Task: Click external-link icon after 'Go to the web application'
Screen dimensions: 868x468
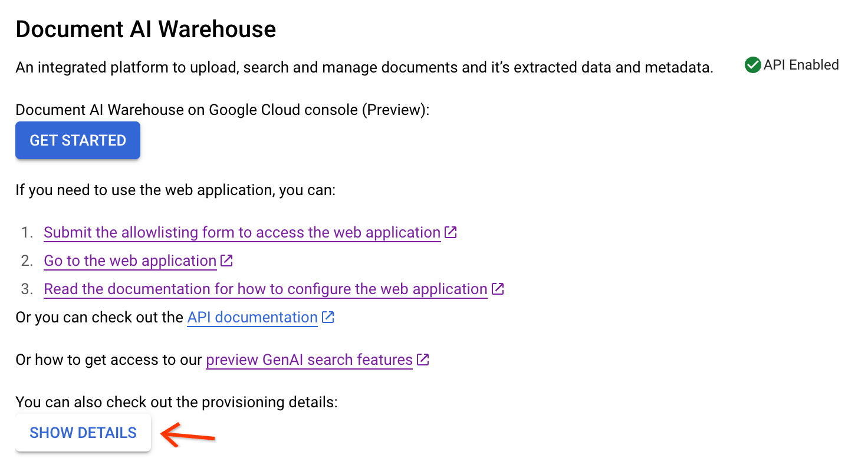Action: click(226, 261)
